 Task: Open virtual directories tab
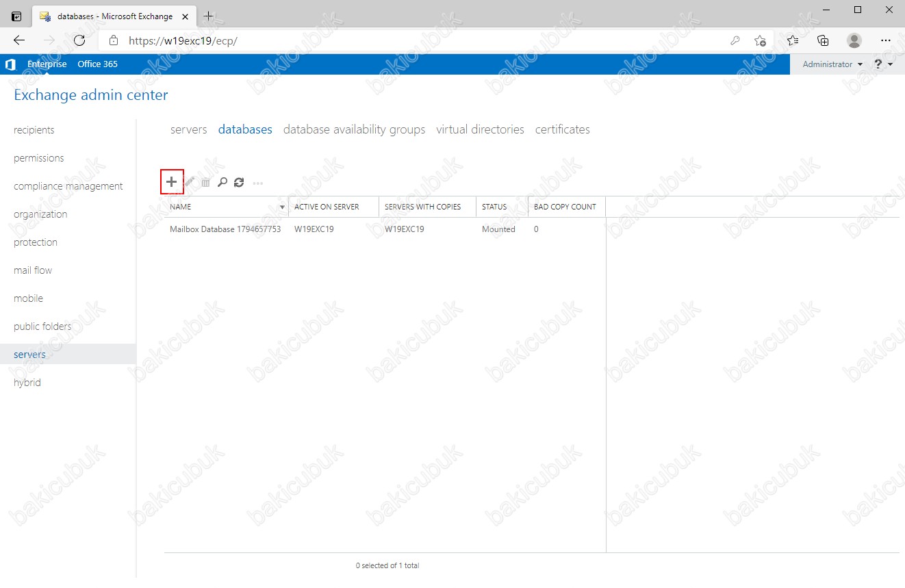481,129
